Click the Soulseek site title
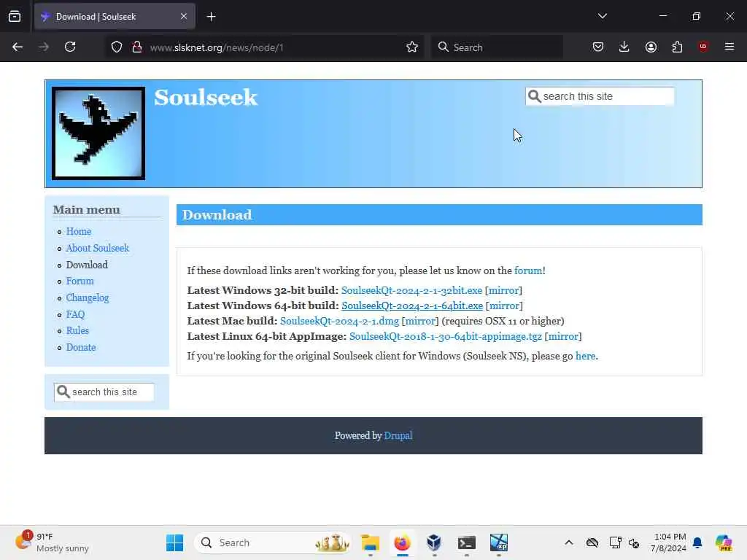 click(x=205, y=97)
